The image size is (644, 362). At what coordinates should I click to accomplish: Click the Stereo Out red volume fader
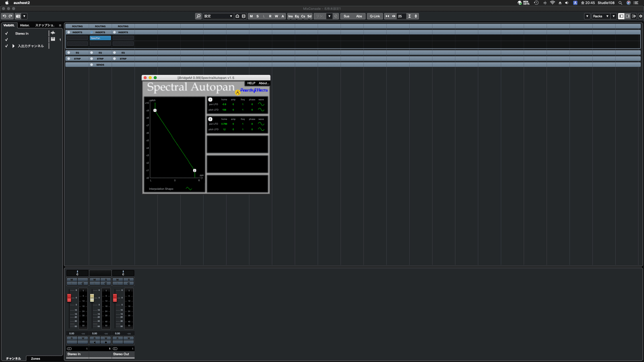click(115, 298)
